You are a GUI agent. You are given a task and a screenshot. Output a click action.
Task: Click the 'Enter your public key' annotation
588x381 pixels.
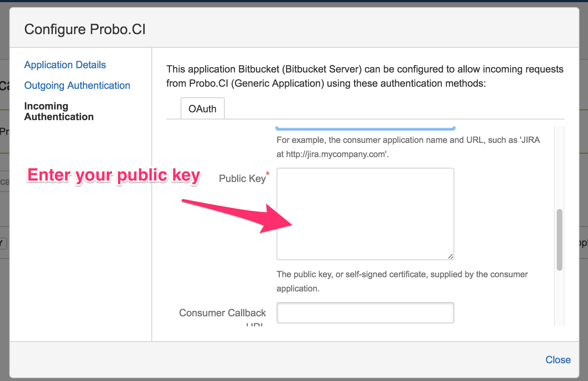point(114,175)
